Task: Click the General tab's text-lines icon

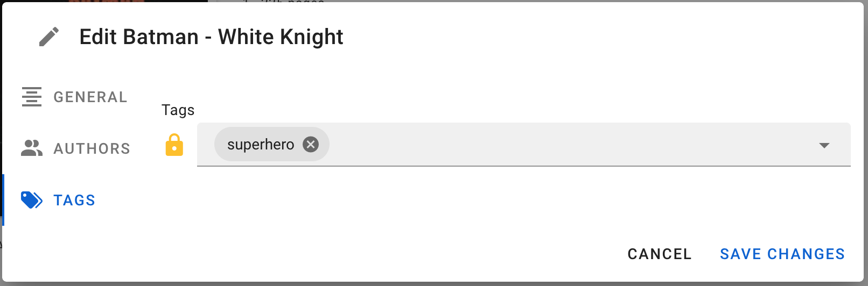Action: (32, 97)
